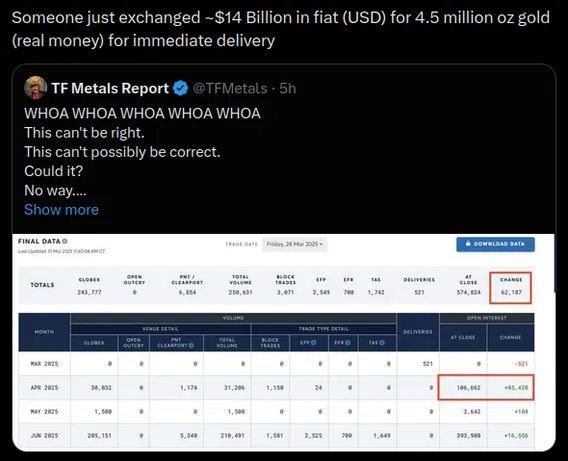568x461 pixels.
Task: Click the MONTH column header
Action: point(44,332)
